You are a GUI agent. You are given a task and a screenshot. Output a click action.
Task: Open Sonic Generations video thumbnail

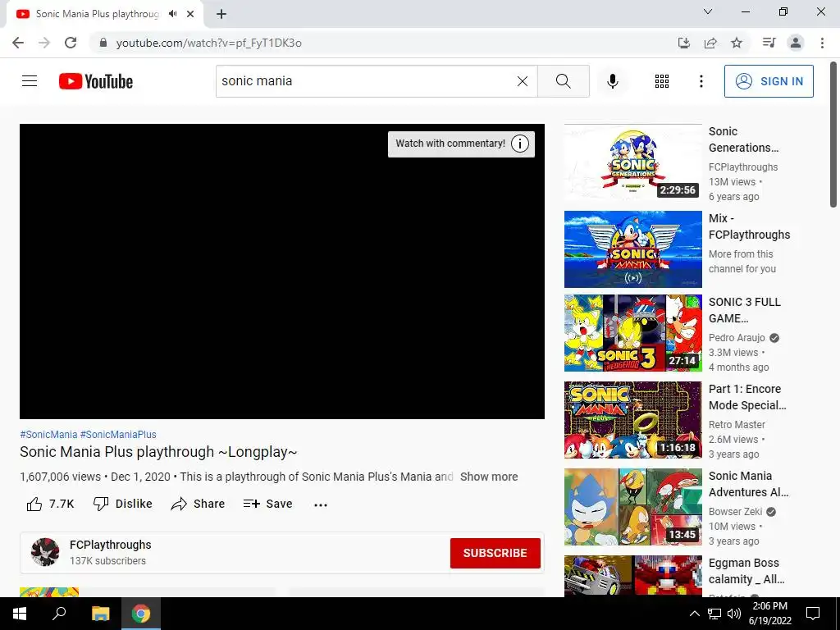tap(632, 162)
